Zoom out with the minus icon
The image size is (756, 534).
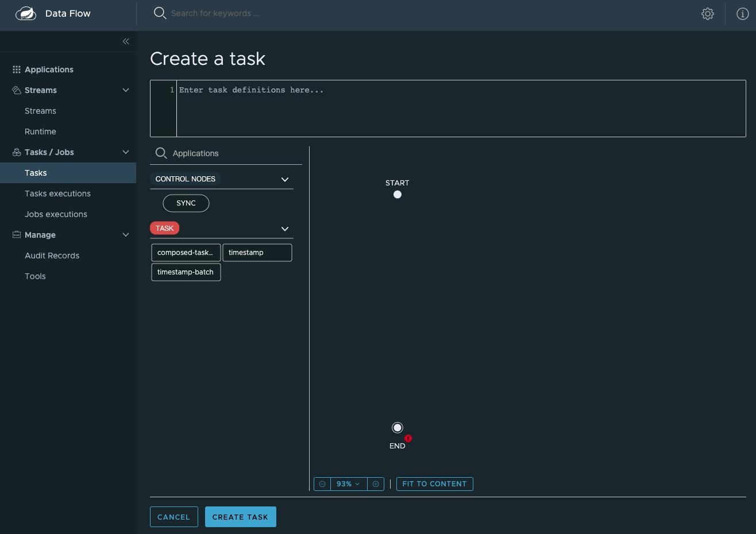322,484
